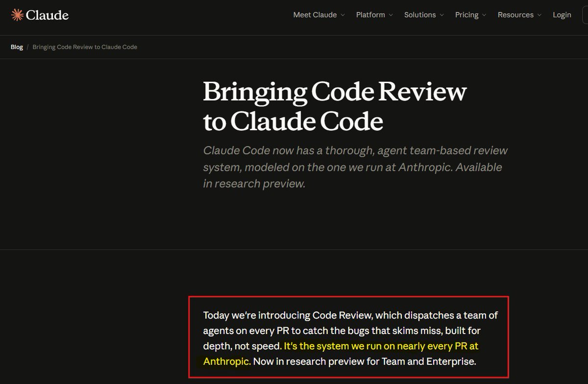Click the Login link
The height and width of the screenshot is (384, 588).
[562, 15]
